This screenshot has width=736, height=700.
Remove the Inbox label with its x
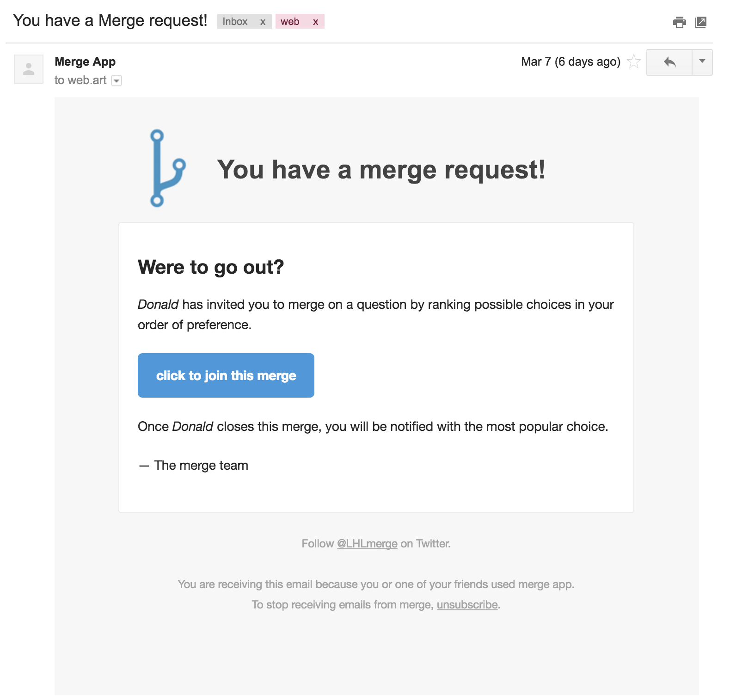[263, 22]
